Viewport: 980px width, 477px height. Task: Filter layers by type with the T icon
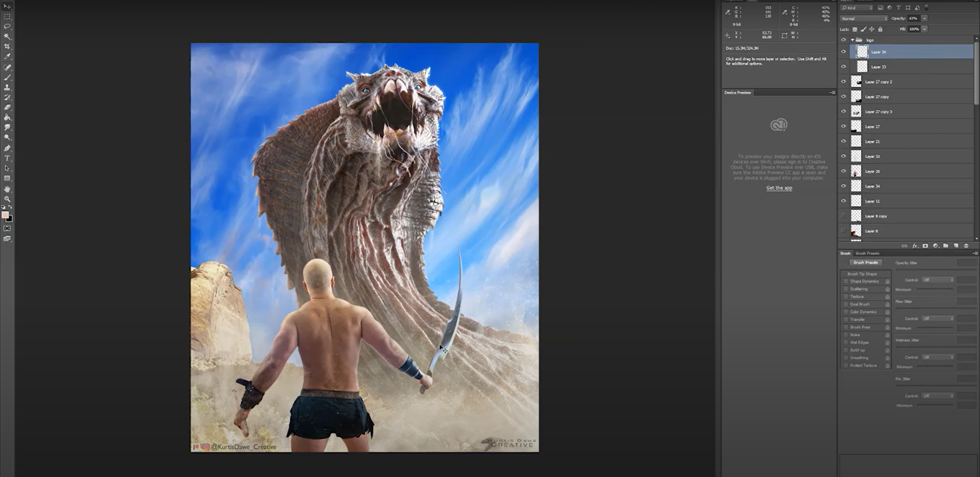pyautogui.click(x=899, y=8)
